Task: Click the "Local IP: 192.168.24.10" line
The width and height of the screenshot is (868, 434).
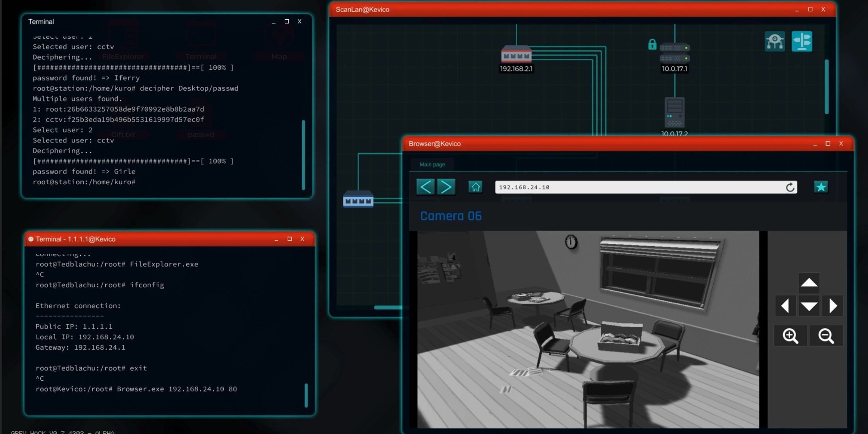Action: (x=85, y=337)
